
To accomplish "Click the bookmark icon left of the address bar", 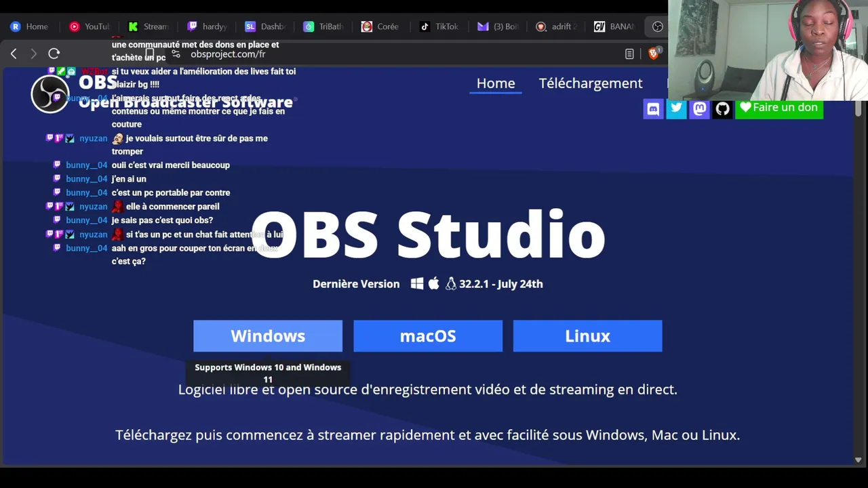I will [x=150, y=54].
